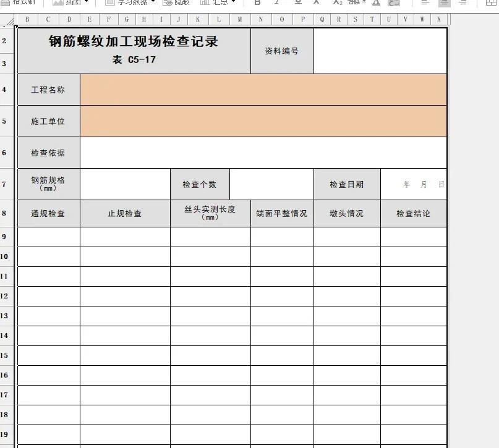Click the row 17 cell under 止规检查
Viewport: 499px width, 448px height.
coord(126,395)
